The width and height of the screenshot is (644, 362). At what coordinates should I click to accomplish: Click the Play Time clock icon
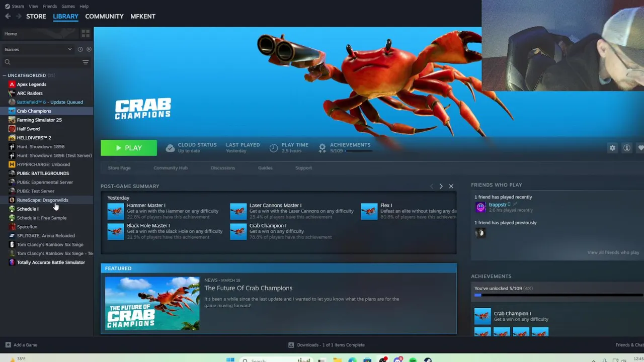[273, 148]
